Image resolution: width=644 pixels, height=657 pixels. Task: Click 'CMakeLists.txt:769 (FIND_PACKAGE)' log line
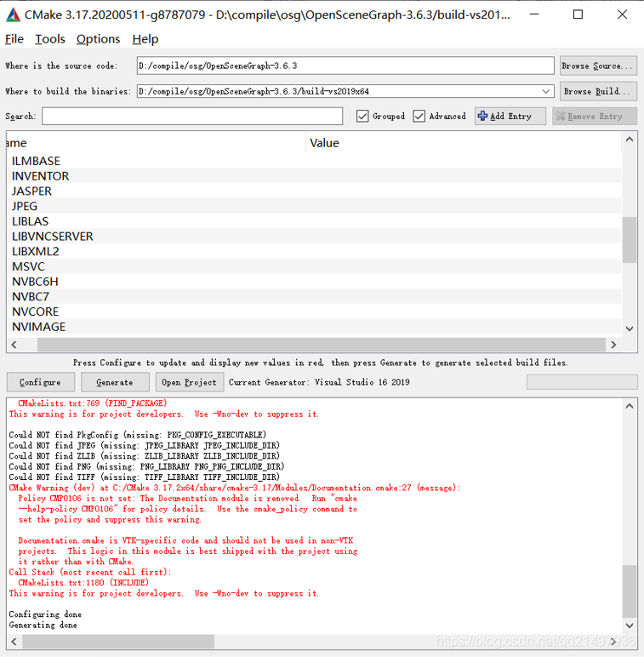pyautogui.click(x=93, y=403)
